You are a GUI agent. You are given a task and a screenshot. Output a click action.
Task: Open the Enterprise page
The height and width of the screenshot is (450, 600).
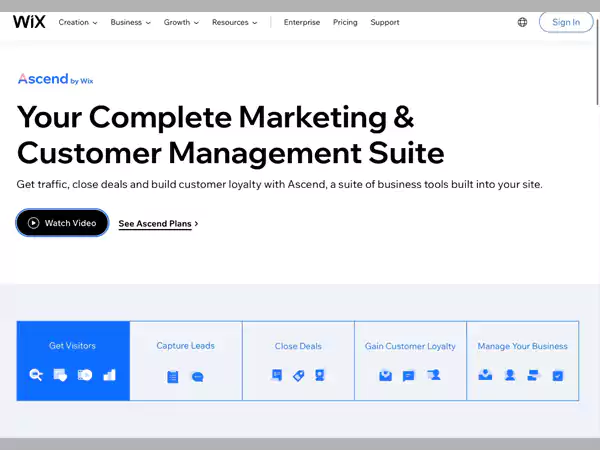coord(302,22)
